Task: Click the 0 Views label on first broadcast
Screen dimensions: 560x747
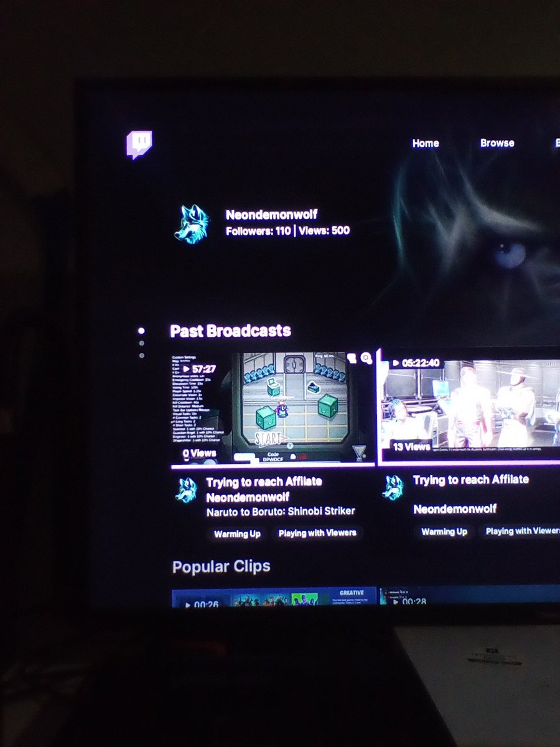Action: point(199,453)
